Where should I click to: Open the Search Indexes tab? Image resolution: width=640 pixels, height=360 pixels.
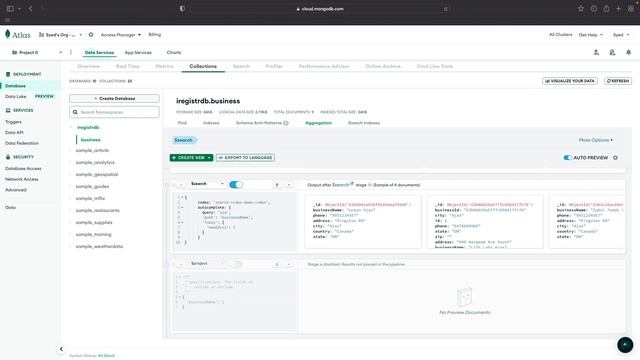(x=364, y=123)
